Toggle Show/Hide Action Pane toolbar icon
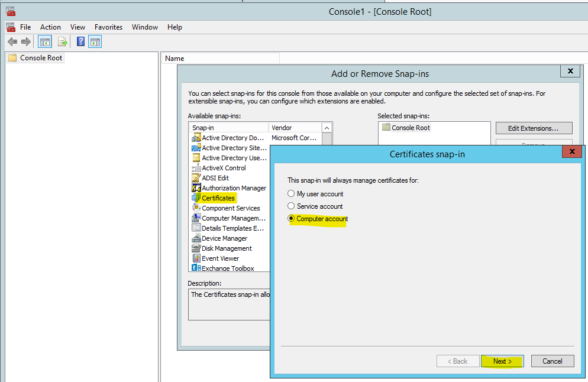 (x=95, y=41)
